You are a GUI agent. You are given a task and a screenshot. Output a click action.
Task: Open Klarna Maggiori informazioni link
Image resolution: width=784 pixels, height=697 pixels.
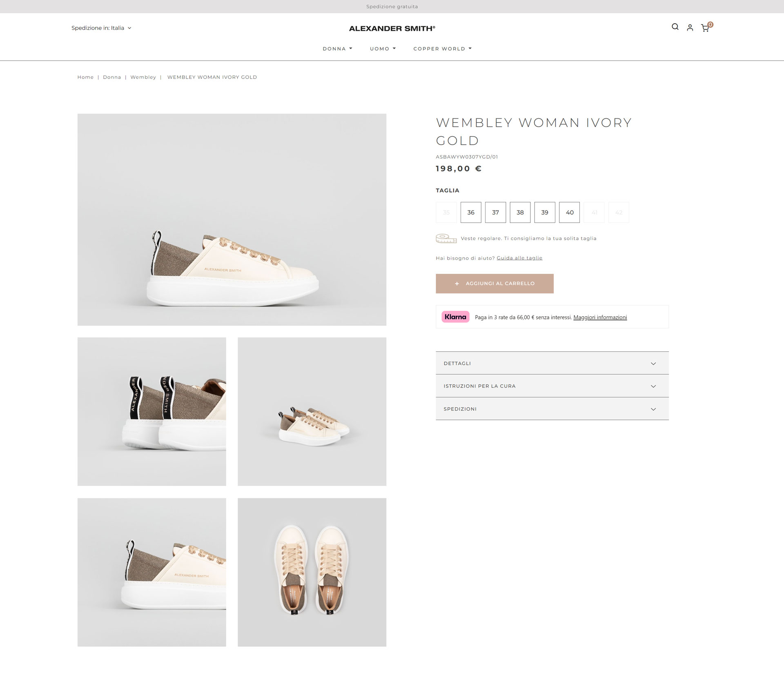600,317
